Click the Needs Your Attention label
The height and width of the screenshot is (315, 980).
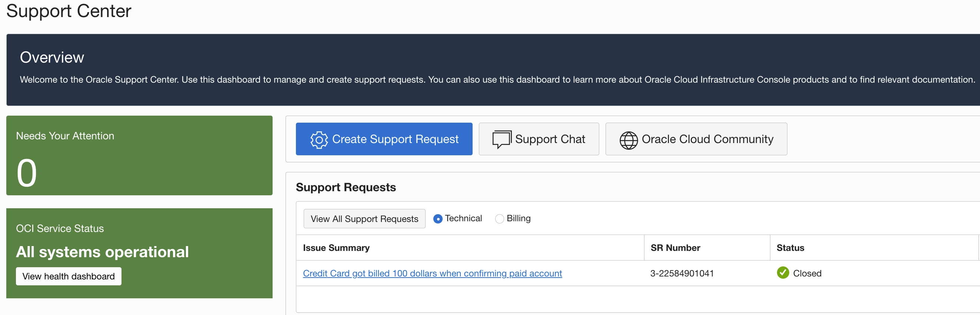65,136
